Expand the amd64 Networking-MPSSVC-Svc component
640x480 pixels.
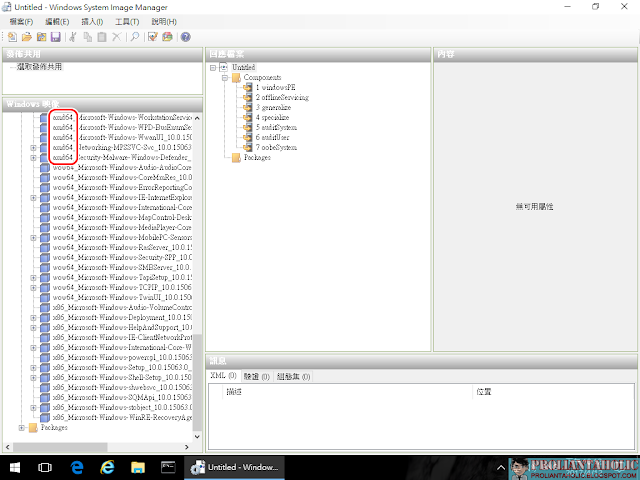point(33,148)
